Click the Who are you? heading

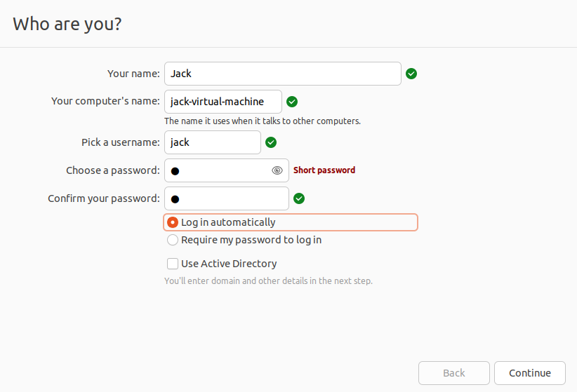[67, 24]
